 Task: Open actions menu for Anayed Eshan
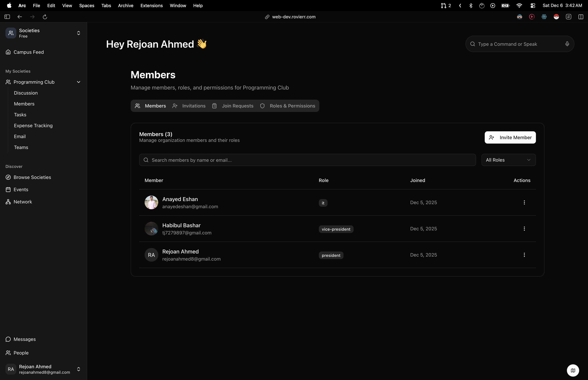click(524, 202)
